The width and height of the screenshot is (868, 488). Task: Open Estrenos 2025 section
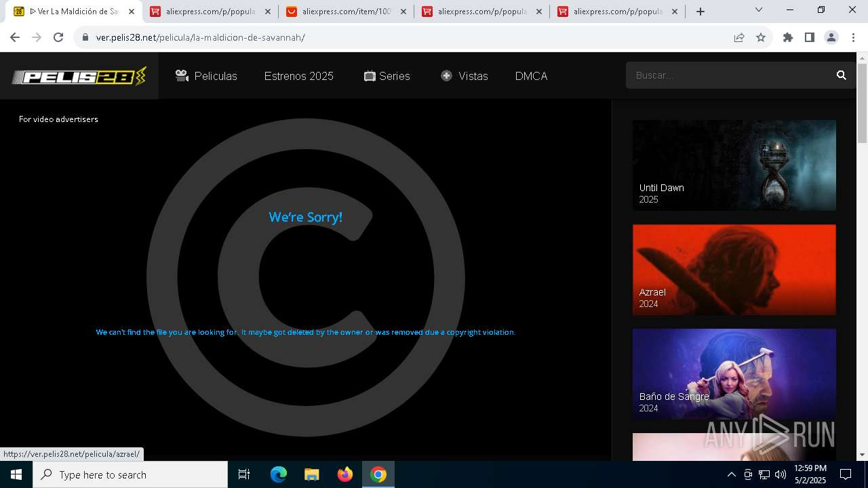point(299,76)
